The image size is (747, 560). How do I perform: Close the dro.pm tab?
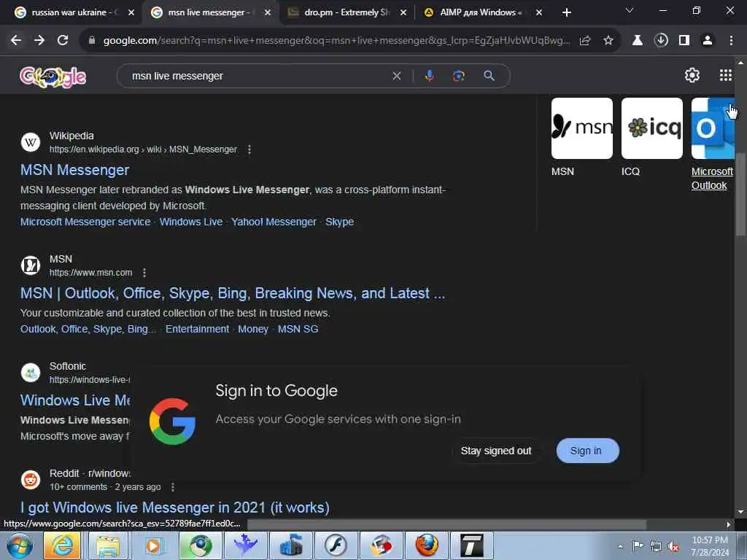[x=403, y=12]
